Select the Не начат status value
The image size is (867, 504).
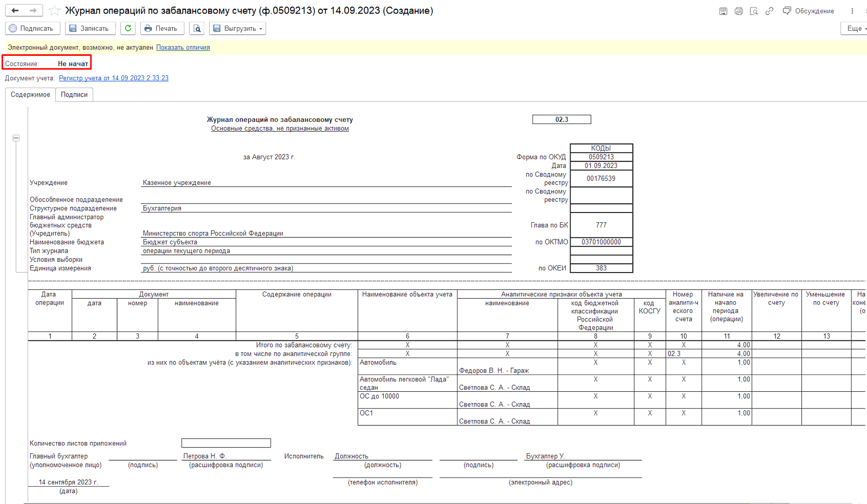tap(73, 64)
